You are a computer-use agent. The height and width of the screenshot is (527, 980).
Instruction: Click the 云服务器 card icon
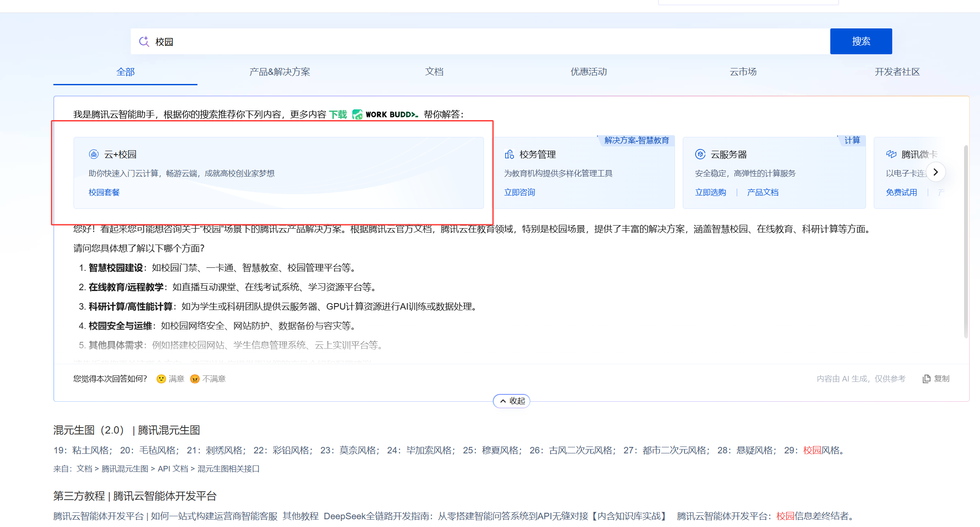[700, 154]
